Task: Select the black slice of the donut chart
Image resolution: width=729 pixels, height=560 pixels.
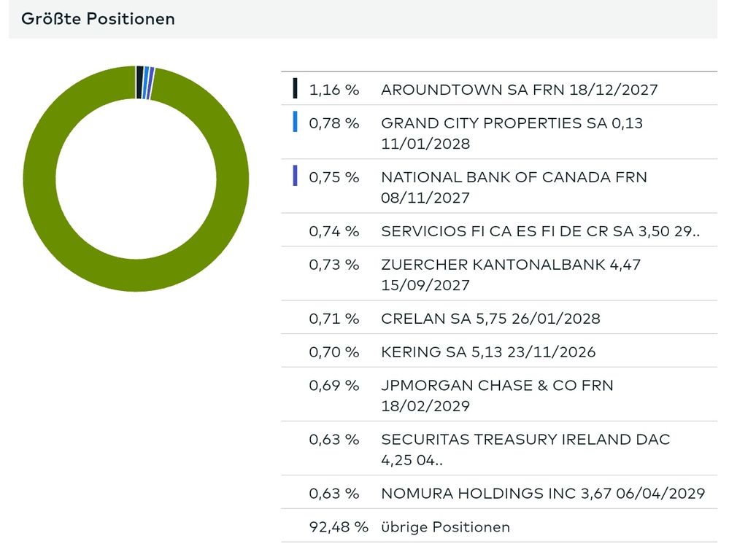Action: (139, 82)
